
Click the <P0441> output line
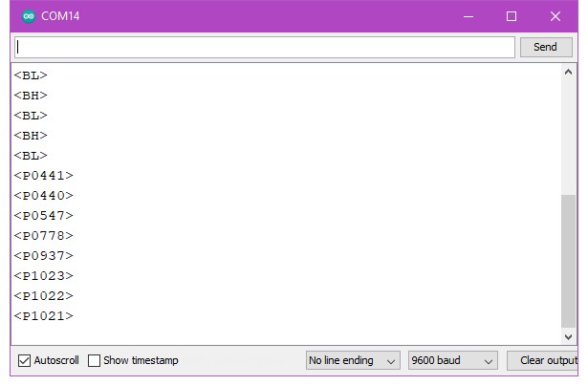coord(44,176)
